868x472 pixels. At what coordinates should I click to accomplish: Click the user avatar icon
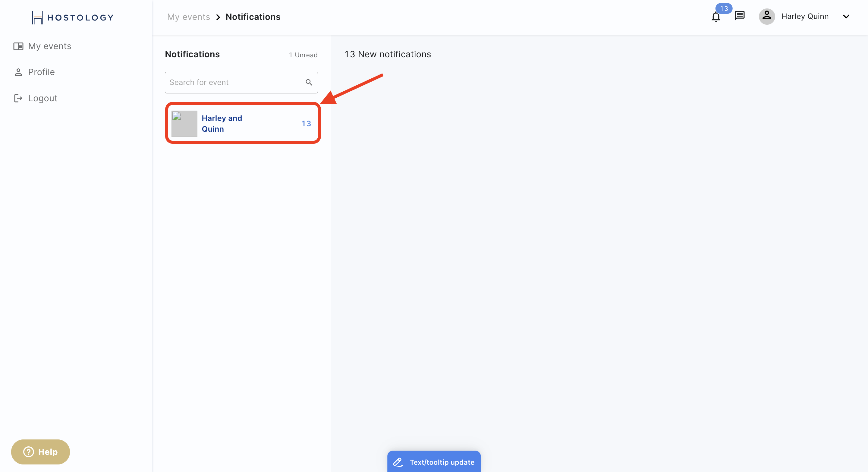pos(767,16)
